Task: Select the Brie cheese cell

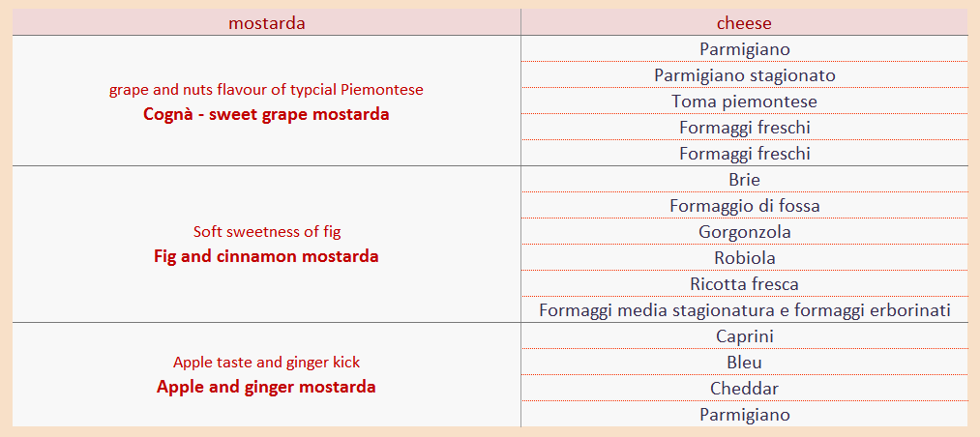Action: [744, 180]
